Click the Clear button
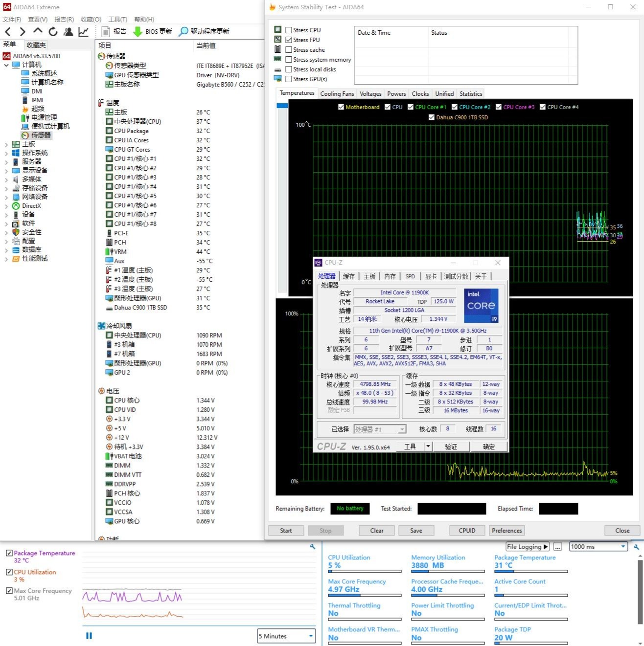644x646 pixels. 377,531
